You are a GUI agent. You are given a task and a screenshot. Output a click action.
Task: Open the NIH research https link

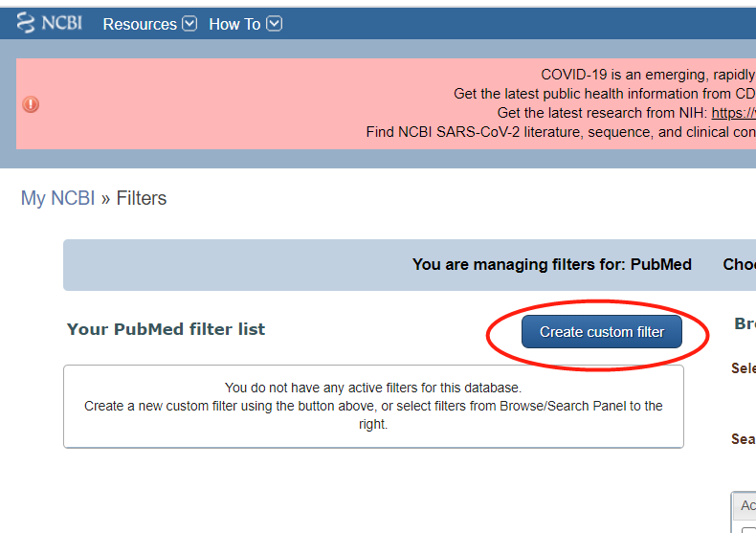coord(733,113)
